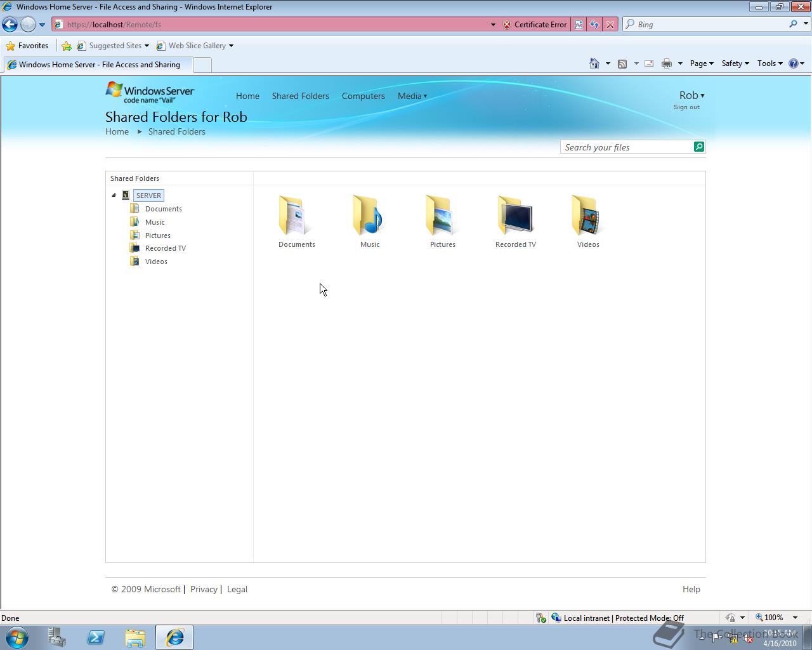Open Server Manager from the taskbar
Screen dimensions: 812x650
pyautogui.click(x=56, y=637)
